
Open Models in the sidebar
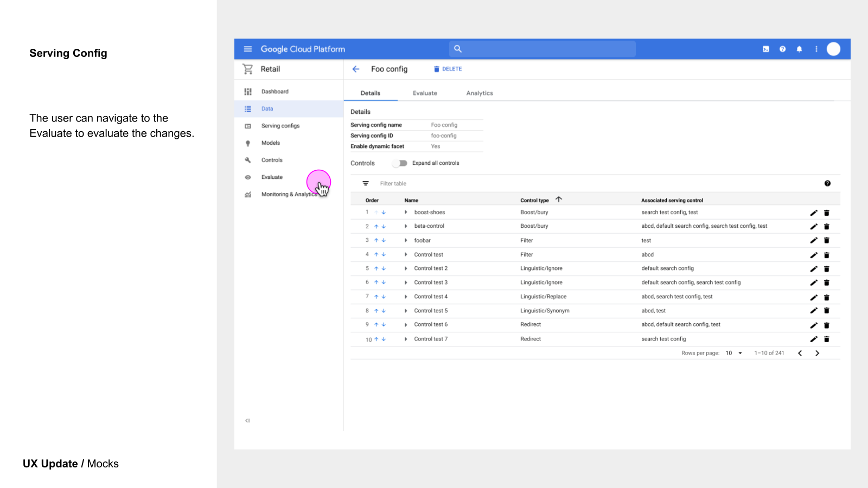coord(289,143)
